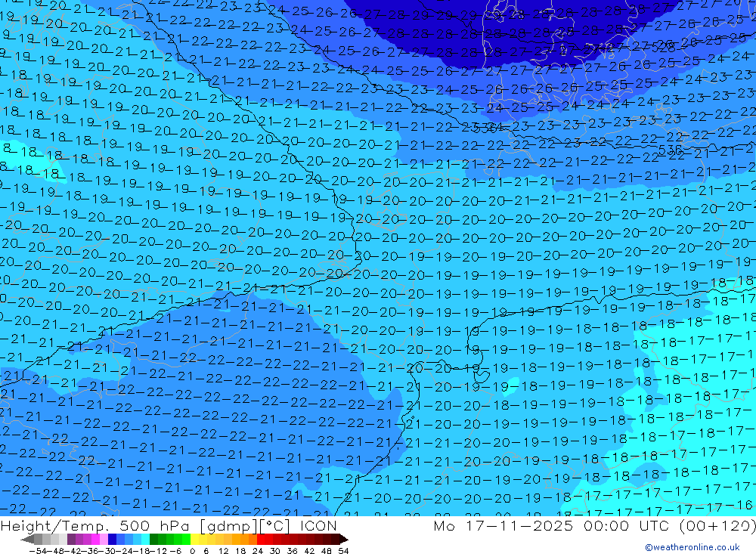Select the first yellow swatch above 0
The width and height of the screenshot is (756, 554).
[x=195, y=539]
